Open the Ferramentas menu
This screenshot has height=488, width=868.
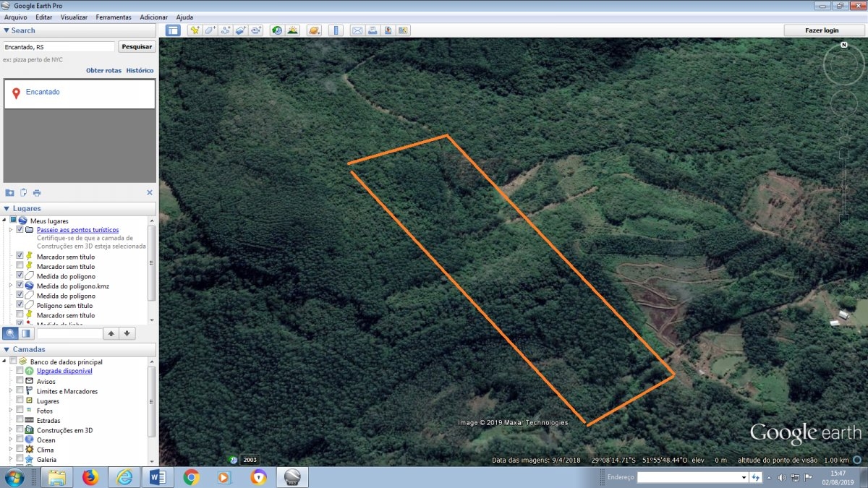[114, 17]
